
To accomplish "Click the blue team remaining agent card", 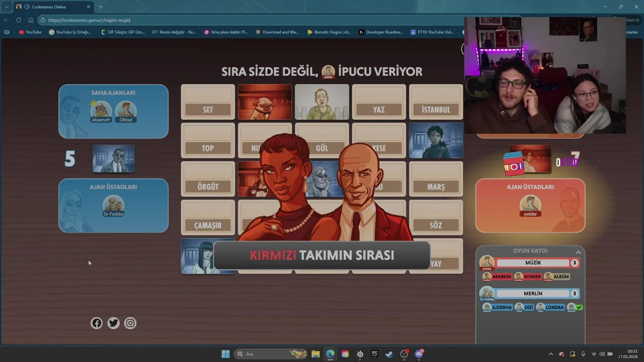I will coord(113,159).
